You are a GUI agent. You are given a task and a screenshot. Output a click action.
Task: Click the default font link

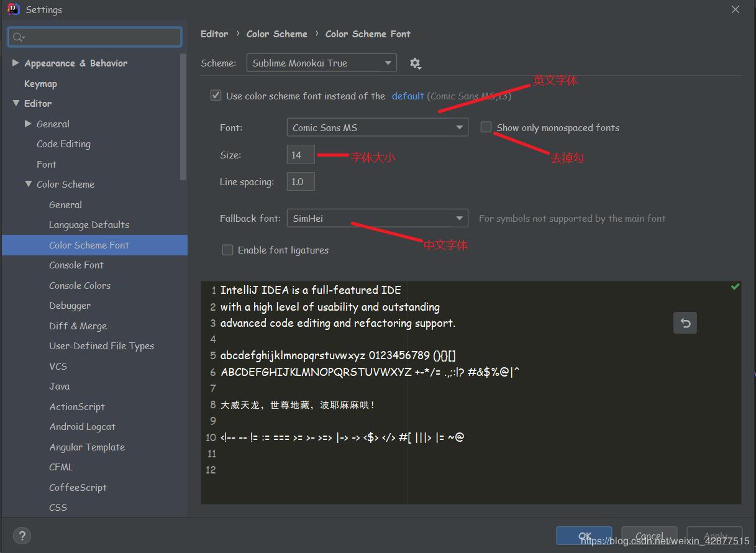408,96
